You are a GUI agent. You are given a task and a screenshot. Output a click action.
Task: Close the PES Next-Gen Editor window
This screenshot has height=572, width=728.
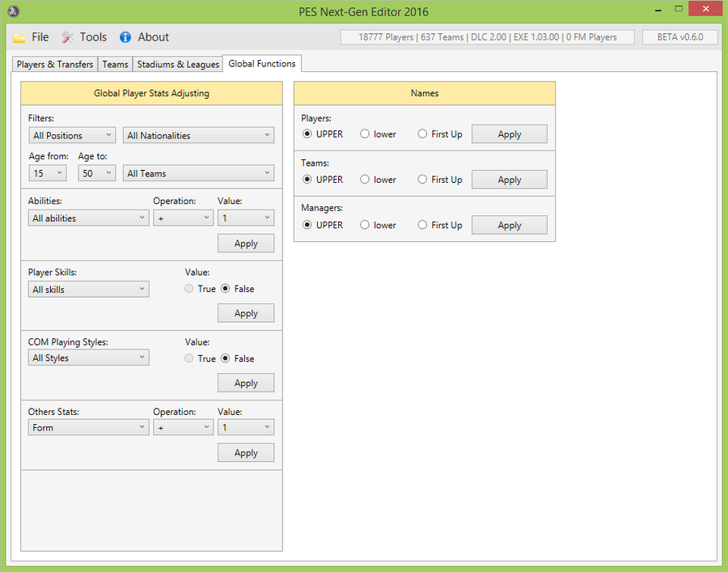point(705,9)
